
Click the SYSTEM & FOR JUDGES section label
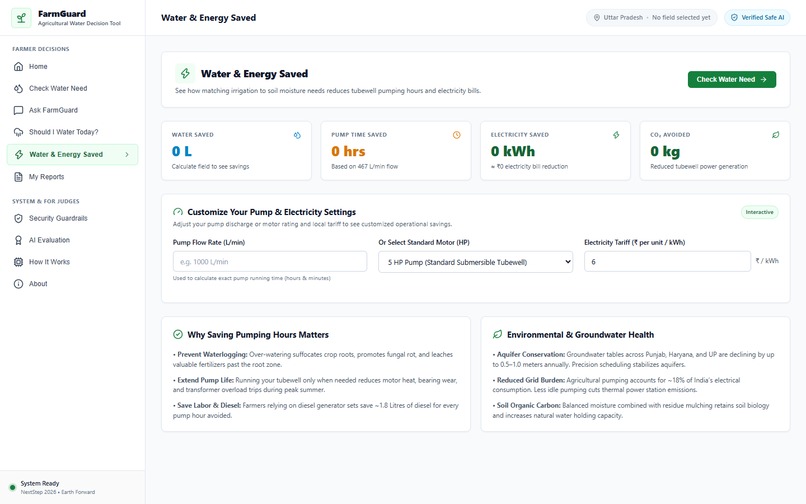point(46,201)
